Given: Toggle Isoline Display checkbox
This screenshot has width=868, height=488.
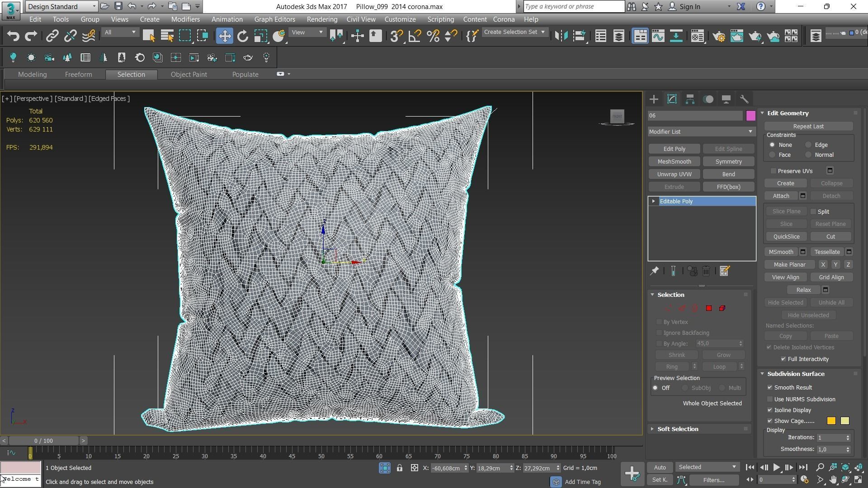Looking at the screenshot, I should (x=770, y=410).
